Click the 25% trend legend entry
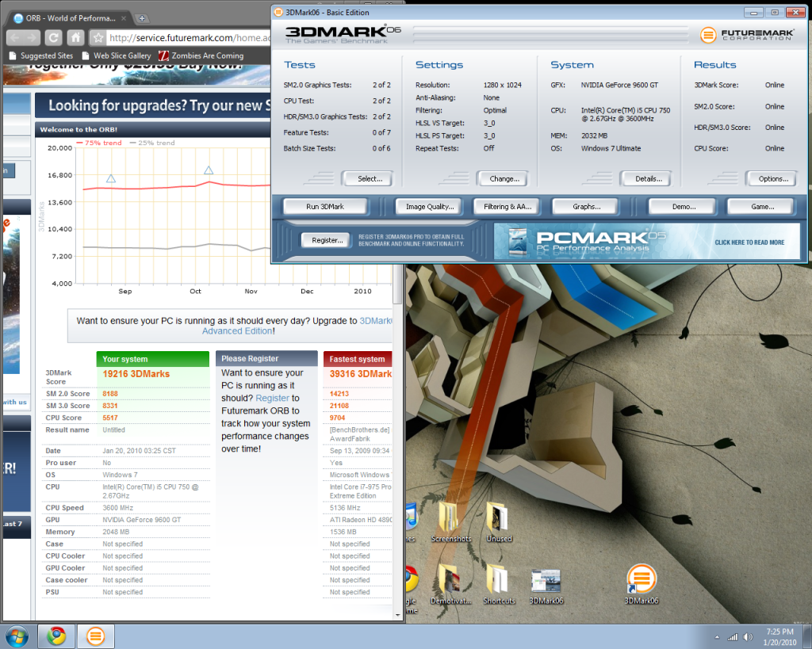812x649 pixels. [152, 143]
